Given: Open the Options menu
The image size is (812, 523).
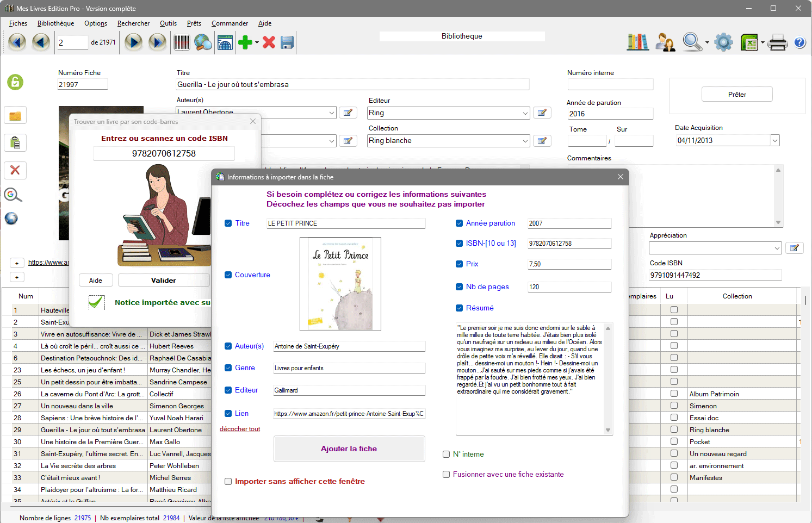Looking at the screenshot, I should 96,23.
